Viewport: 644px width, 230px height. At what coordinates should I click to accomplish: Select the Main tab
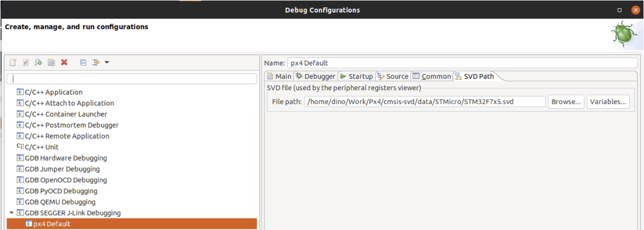point(279,76)
